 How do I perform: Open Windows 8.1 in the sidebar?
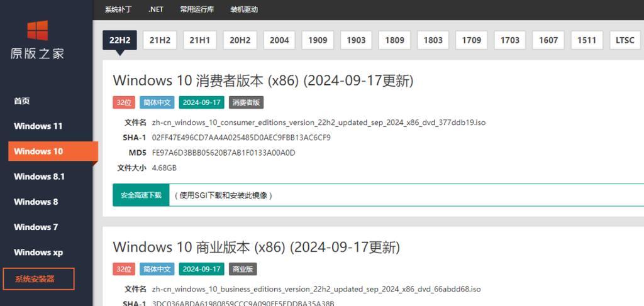click(x=39, y=177)
